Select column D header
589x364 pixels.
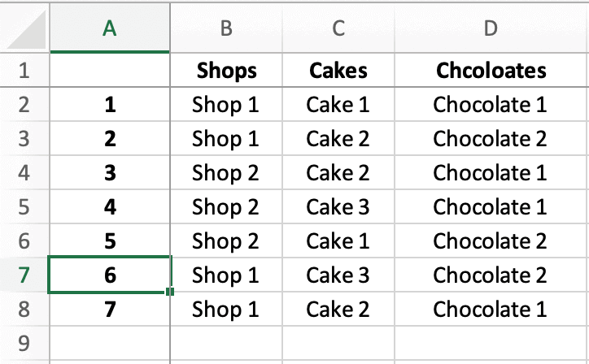(x=491, y=29)
